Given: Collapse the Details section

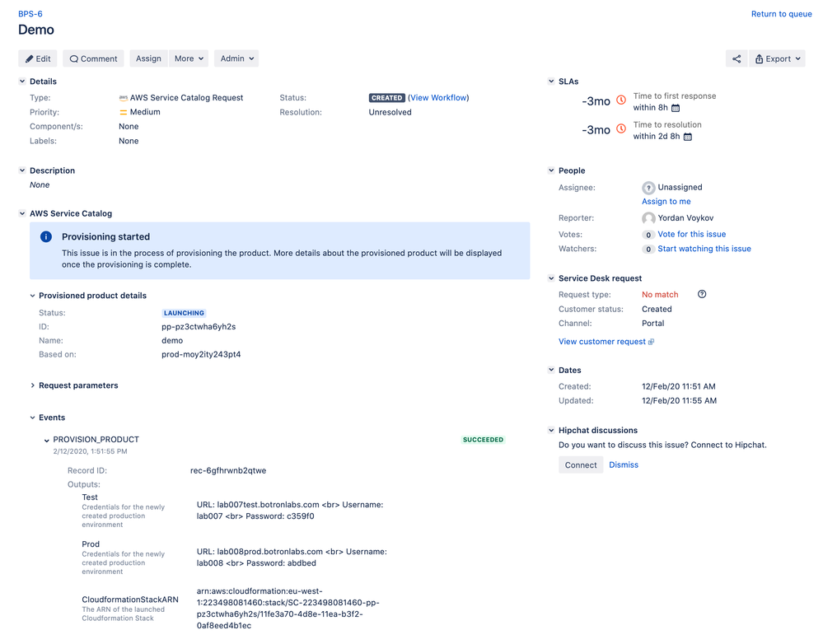Looking at the screenshot, I should pos(21,81).
